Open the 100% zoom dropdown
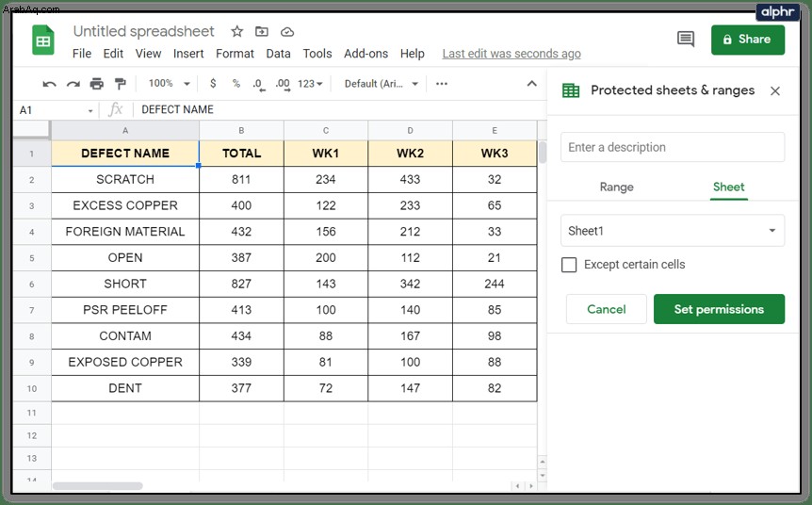 coord(170,84)
